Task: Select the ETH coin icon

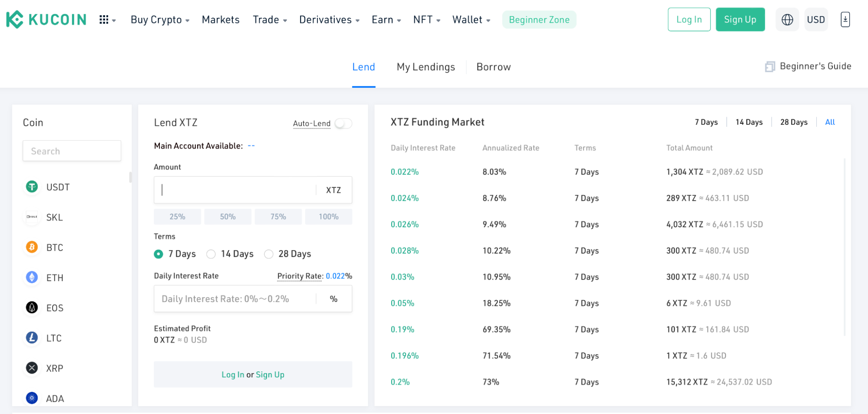Action: point(32,277)
